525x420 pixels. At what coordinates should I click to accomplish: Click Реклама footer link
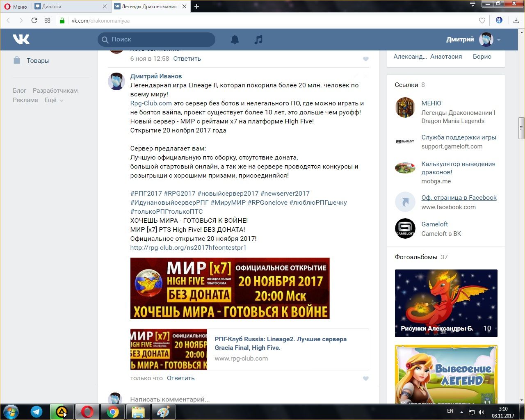(x=25, y=100)
